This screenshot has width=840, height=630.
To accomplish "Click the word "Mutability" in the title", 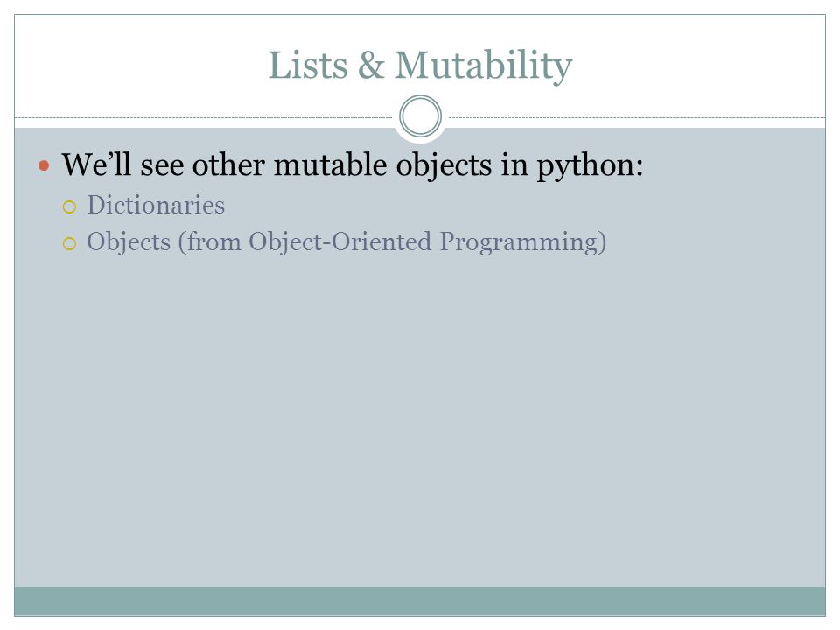I will click(484, 66).
